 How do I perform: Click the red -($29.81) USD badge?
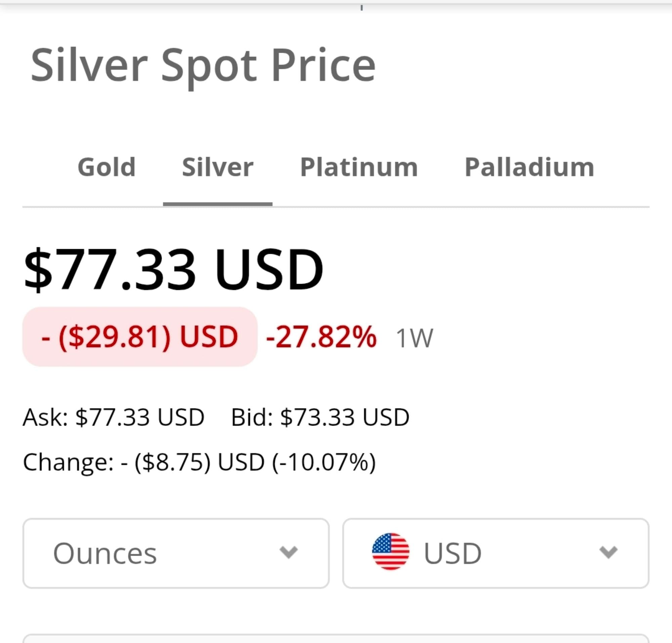coord(140,337)
